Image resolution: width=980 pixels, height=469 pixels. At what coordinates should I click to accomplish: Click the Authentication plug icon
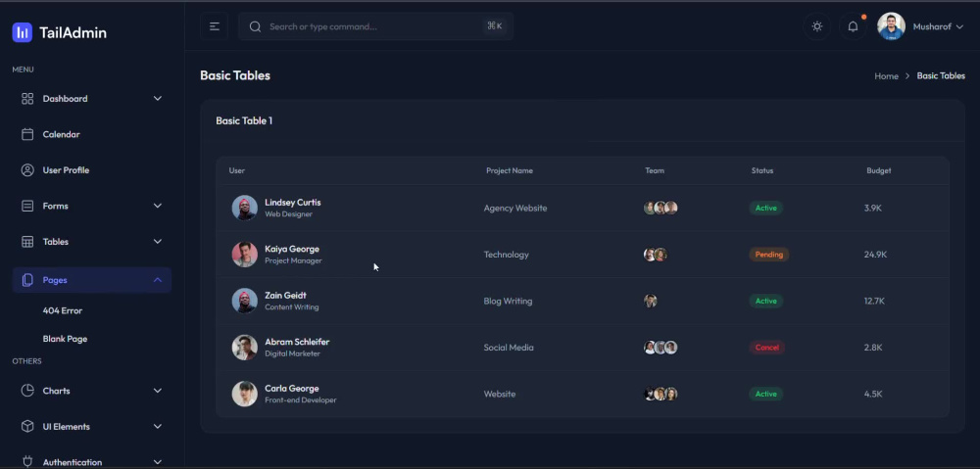(27, 462)
